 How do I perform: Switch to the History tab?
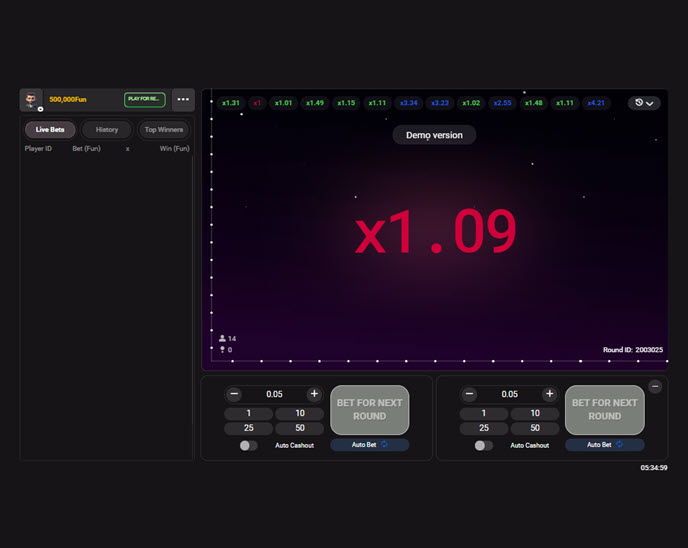[x=107, y=129]
